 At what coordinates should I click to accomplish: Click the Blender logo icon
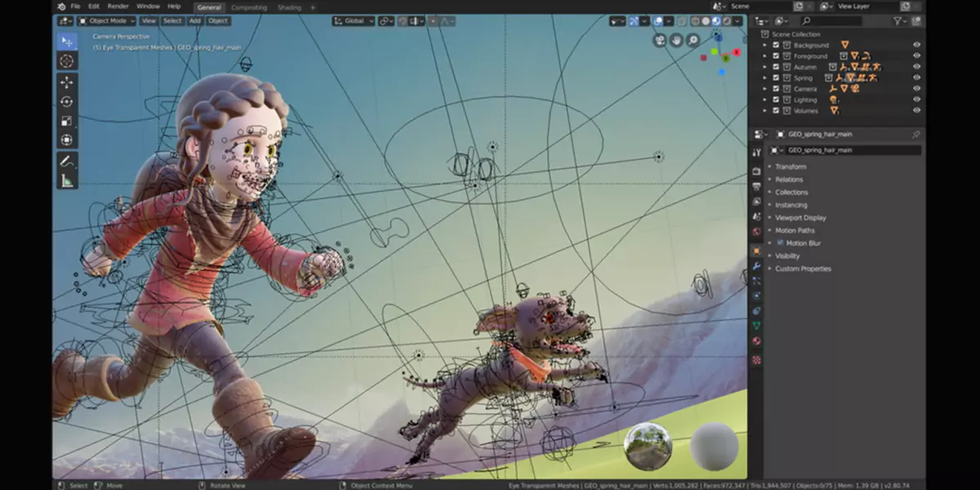tap(61, 7)
